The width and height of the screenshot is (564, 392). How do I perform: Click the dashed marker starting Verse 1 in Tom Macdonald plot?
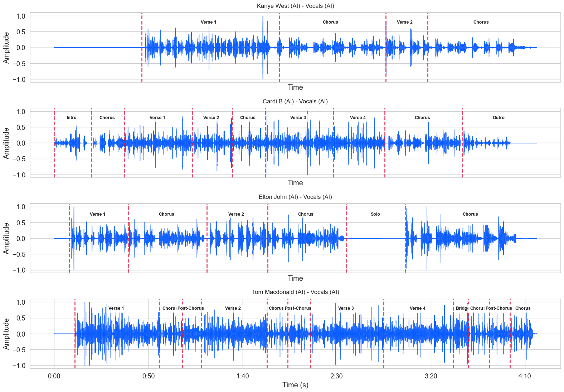click(75, 334)
